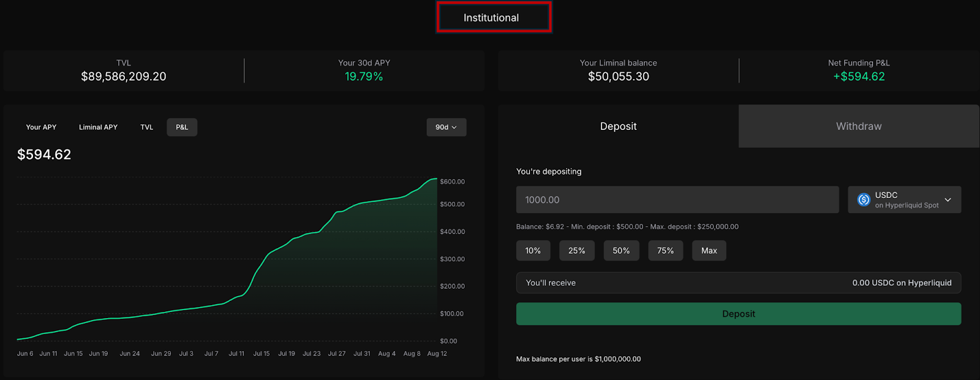Click the USDC coin icon

tap(864, 200)
